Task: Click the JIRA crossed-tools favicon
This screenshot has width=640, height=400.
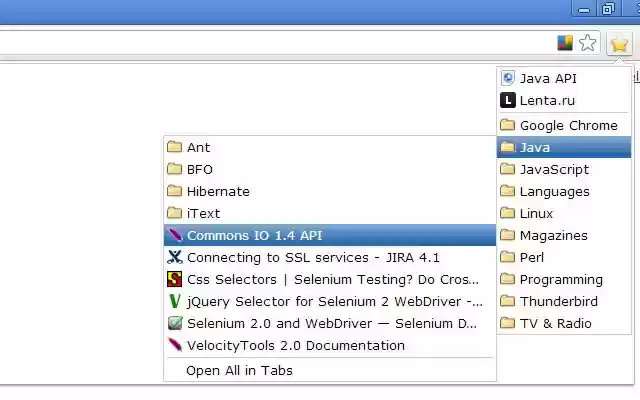Action: click(175, 257)
